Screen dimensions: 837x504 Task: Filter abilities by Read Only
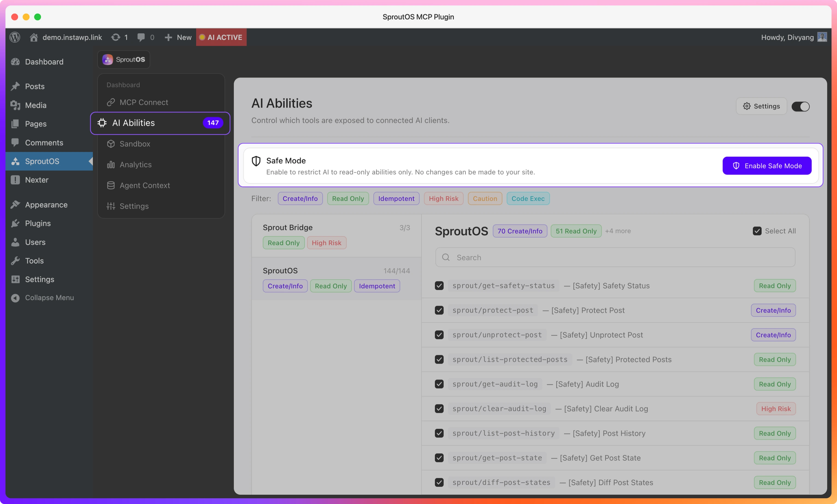click(348, 198)
